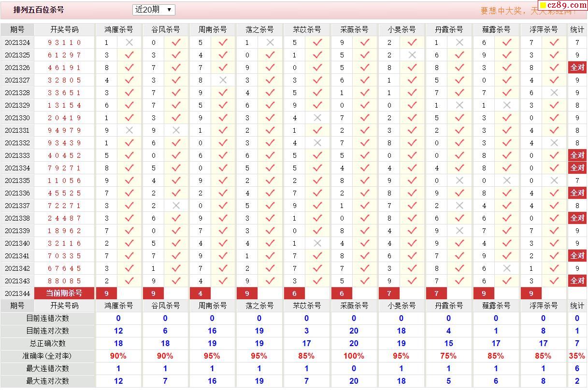Click the current 鸿雁杀号 red number 9

[107, 293]
